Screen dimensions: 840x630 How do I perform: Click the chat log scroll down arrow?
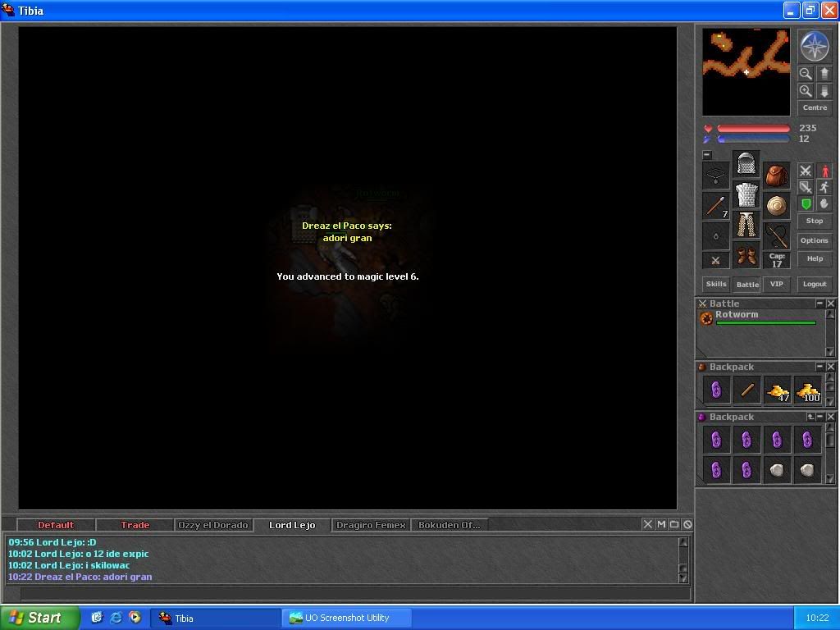pos(683,578)
